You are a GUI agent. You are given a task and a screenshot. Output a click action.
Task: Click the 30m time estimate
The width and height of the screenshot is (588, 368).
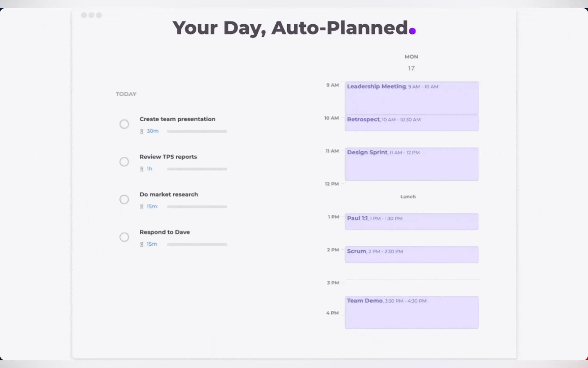point(153,131)
